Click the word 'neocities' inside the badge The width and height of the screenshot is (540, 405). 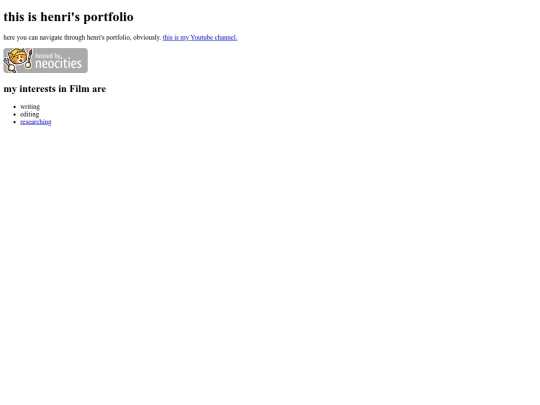[x=59, y=63]
